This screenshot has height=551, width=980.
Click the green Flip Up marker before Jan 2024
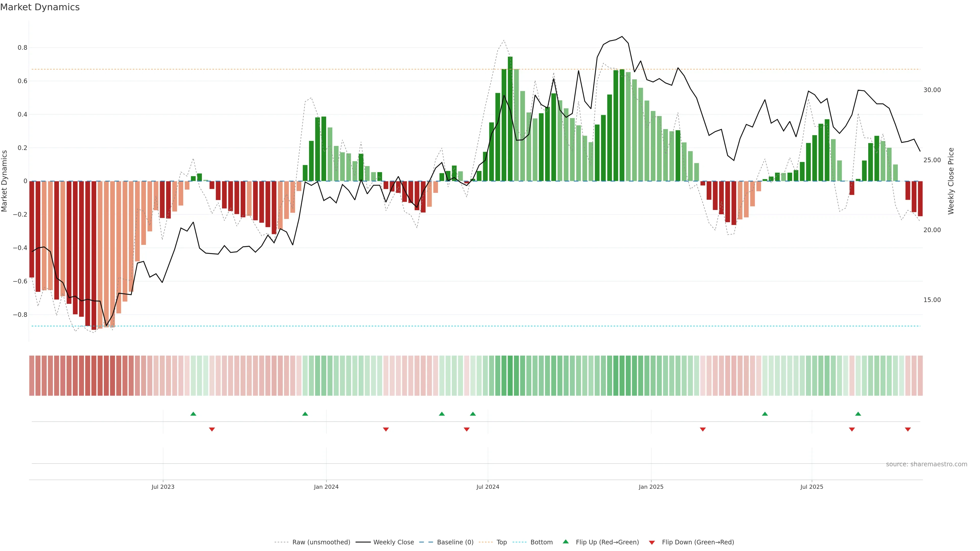(x=305, y=414)
